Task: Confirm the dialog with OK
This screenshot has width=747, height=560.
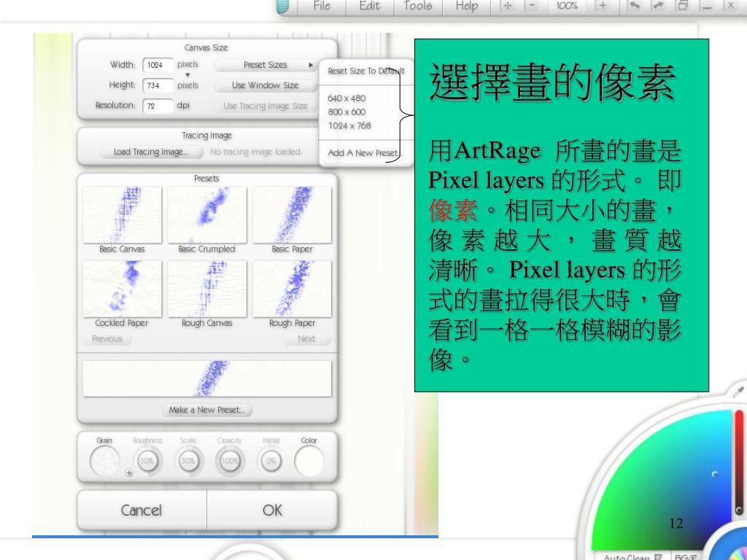Action: pos(272,510)
